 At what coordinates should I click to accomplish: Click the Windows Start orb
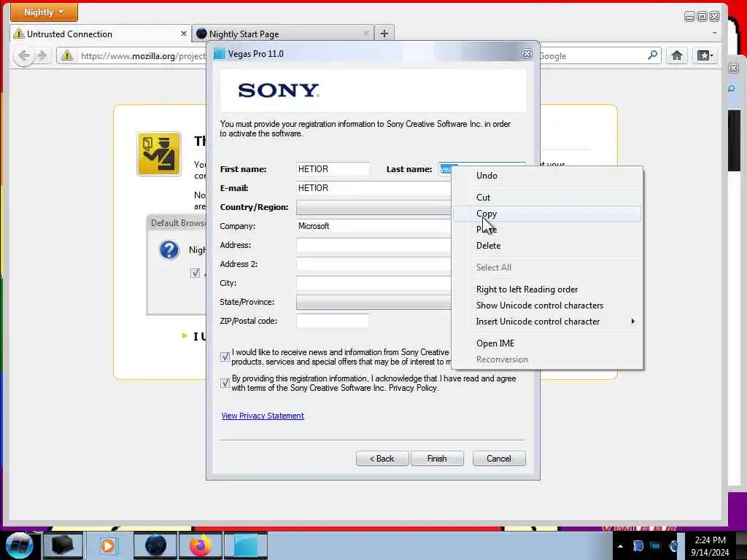20,545
